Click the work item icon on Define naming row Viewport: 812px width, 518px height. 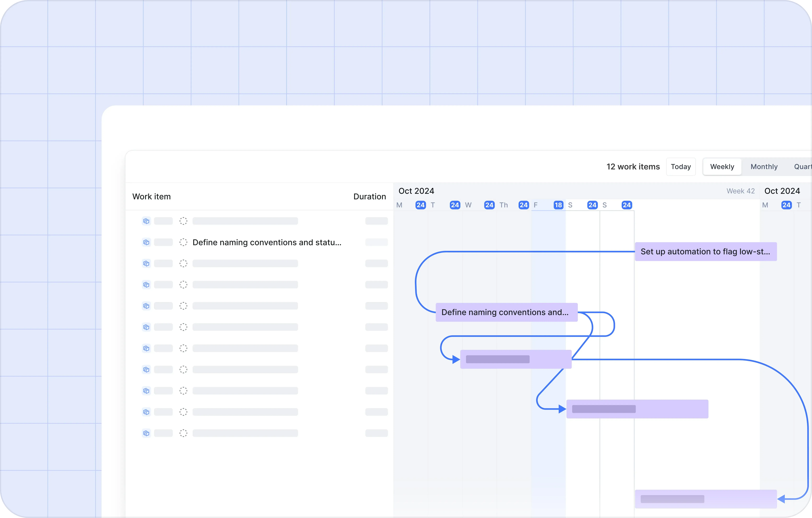[x=146, y=242]
